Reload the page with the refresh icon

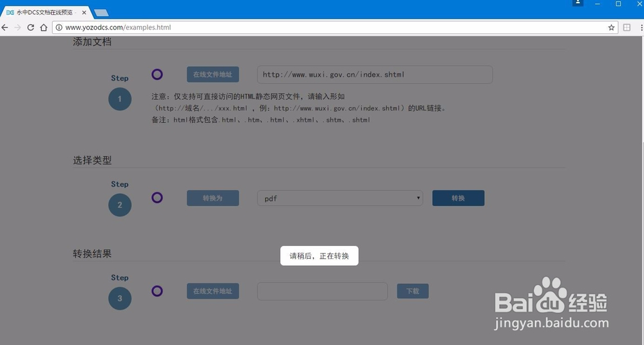[31, 28]
